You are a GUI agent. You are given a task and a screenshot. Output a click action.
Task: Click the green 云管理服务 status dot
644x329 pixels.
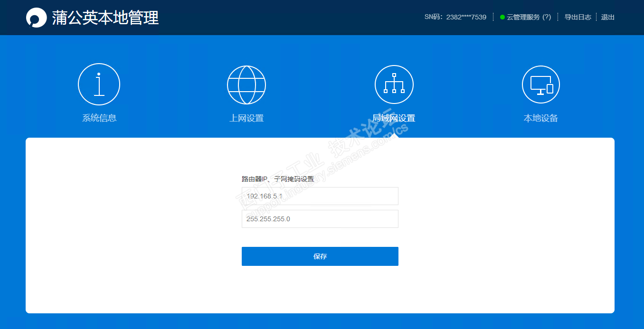[x=502, y=17]
